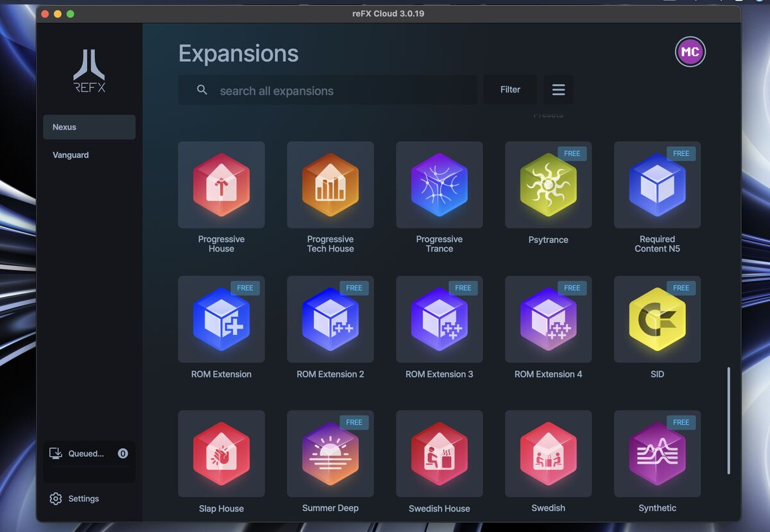Open the Filter options
The width and height of the screenshot is (770, 532).
[510, 90]
